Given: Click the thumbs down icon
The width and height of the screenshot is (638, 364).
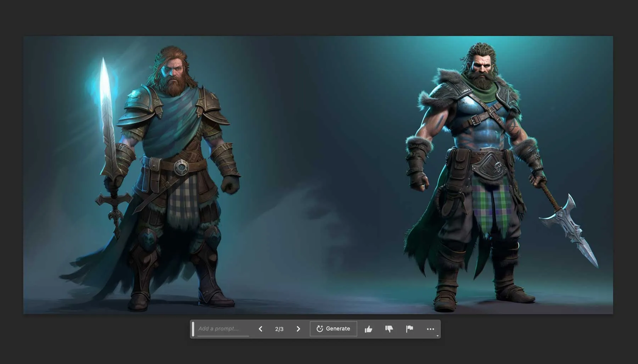Looking at the screenshot, I should (x=389, y=329).
